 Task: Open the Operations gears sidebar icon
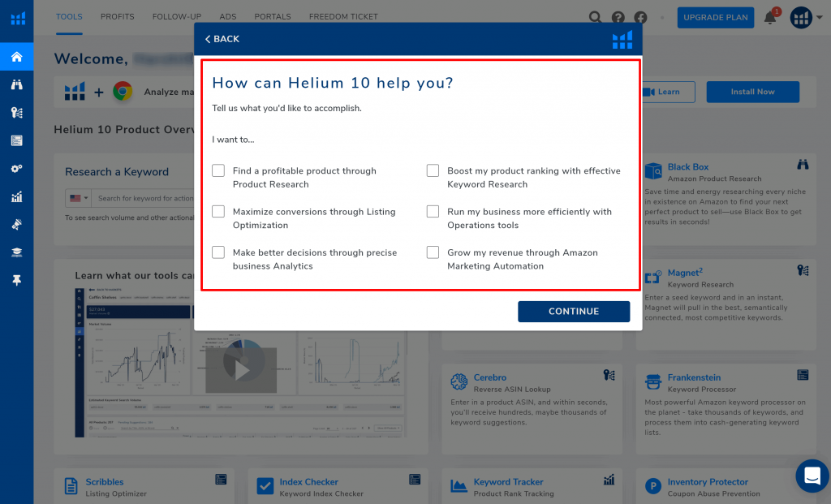point(17,169)
